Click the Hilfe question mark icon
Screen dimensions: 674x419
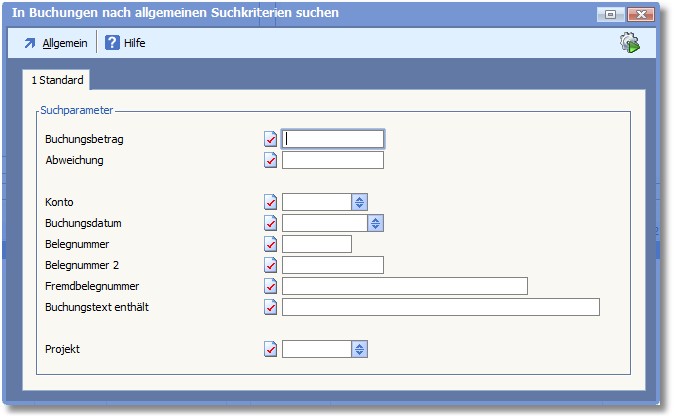click(x=112, y=43)
